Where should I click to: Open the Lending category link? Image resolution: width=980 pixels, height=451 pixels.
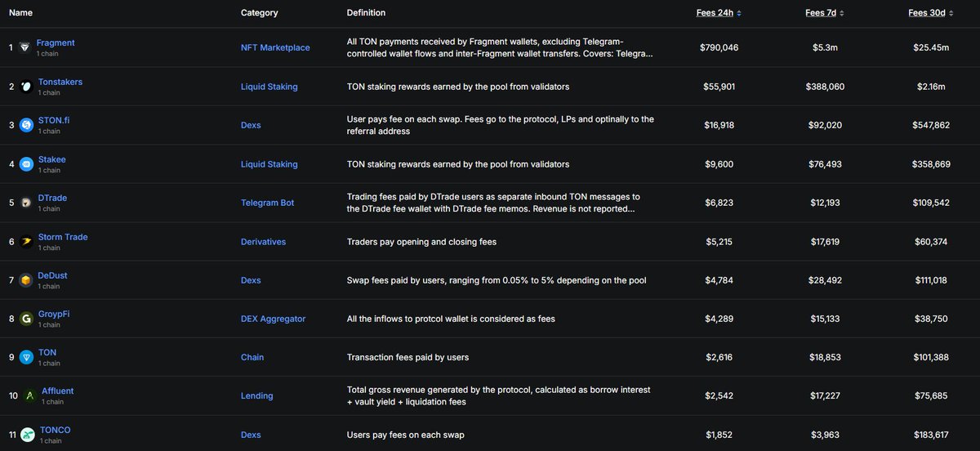pyautogui.click(x=256, y=396)
